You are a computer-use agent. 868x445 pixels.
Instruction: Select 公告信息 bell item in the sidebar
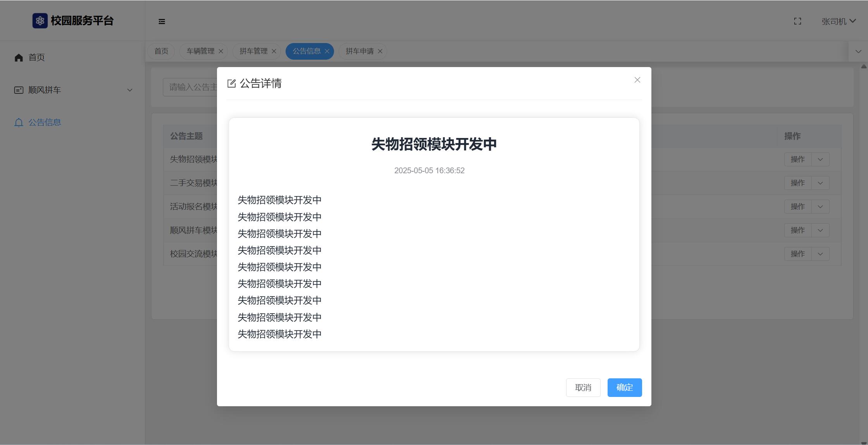pos(44,122)
